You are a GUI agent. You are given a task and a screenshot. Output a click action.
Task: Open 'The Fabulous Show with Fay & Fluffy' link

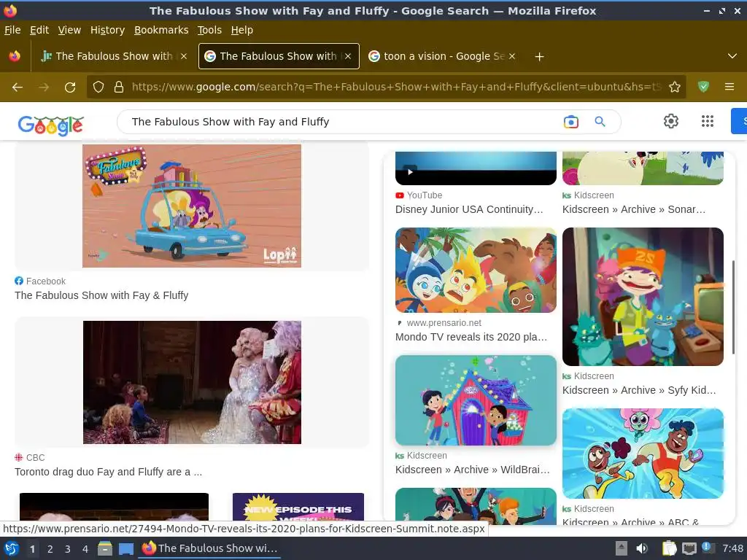coord(101,295)
